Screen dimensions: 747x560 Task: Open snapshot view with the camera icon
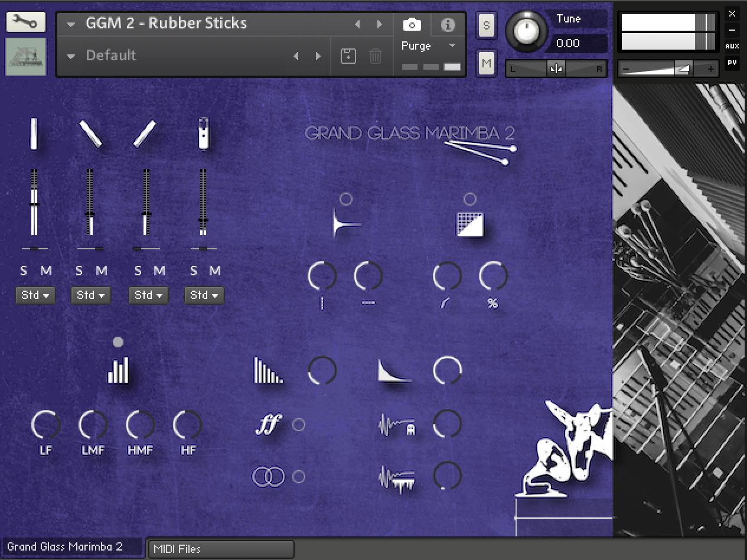click(412, 25)
